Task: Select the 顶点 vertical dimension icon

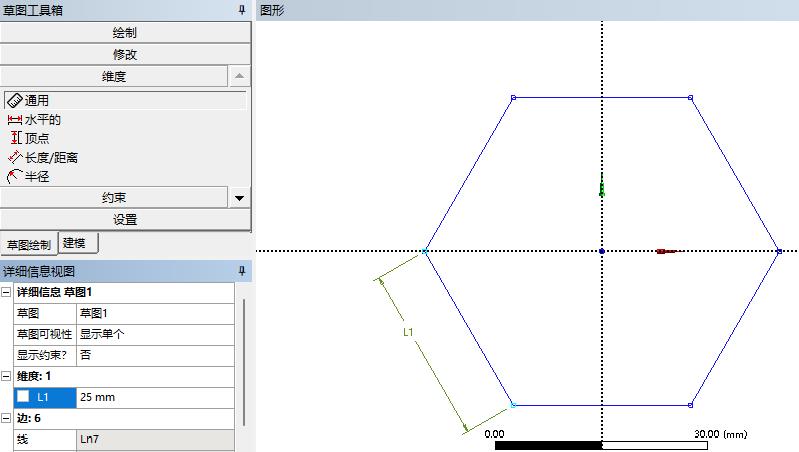Action: tap(16, 138)
